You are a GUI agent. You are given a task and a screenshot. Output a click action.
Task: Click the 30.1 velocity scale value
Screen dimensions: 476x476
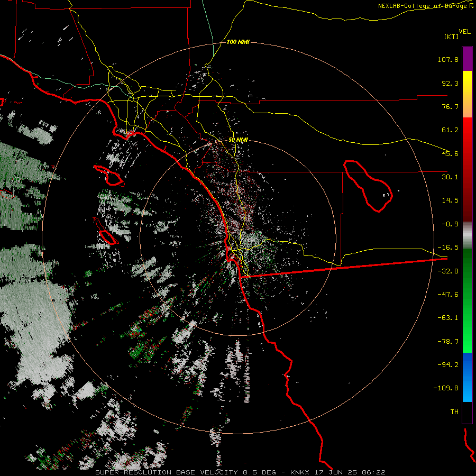(450, 177)
